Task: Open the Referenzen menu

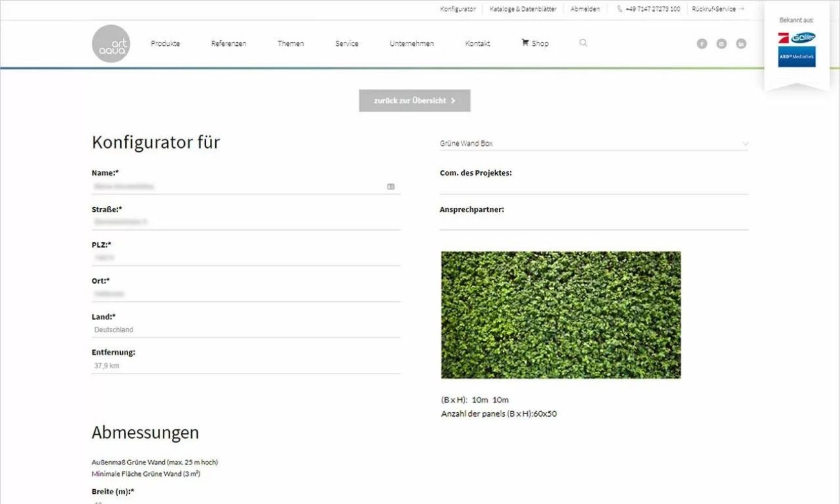Action: [x=229, y=43]
